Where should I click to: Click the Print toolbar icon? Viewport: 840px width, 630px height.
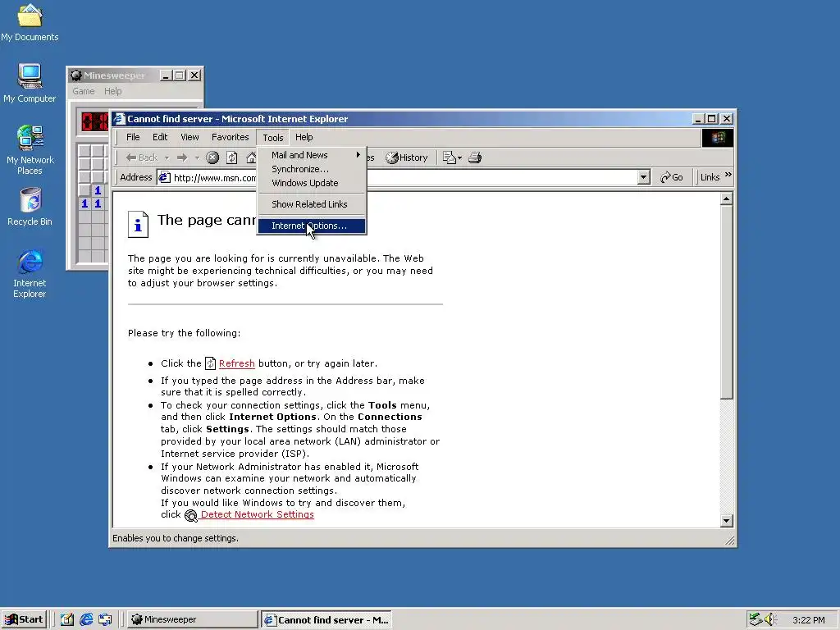pyautogui.click(x=475, y=157)
